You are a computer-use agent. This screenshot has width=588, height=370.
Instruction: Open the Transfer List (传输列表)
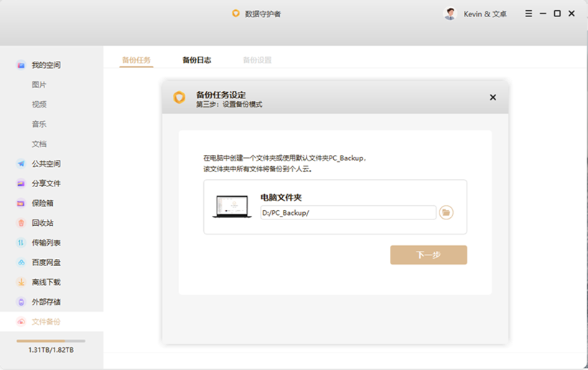(45, 243)
